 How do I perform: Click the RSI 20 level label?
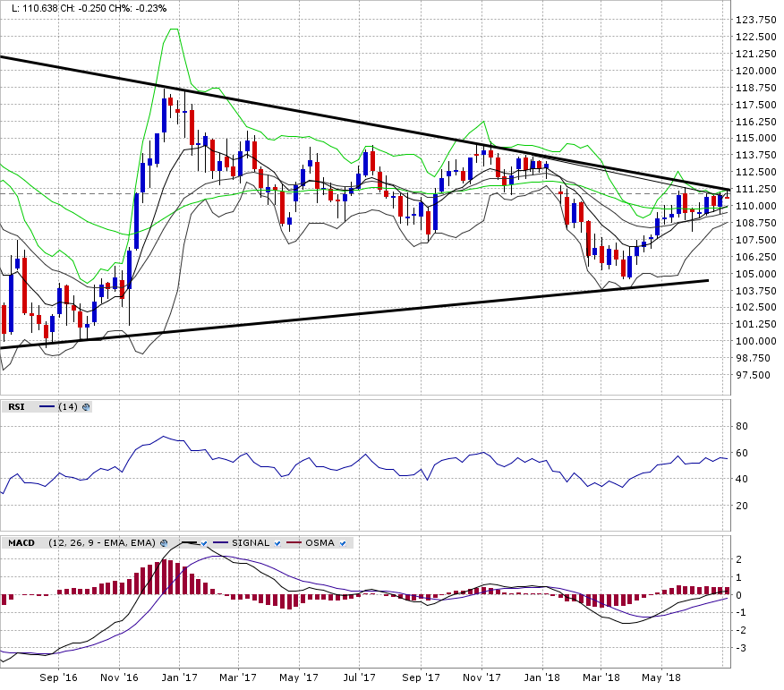tap(742, 506)
